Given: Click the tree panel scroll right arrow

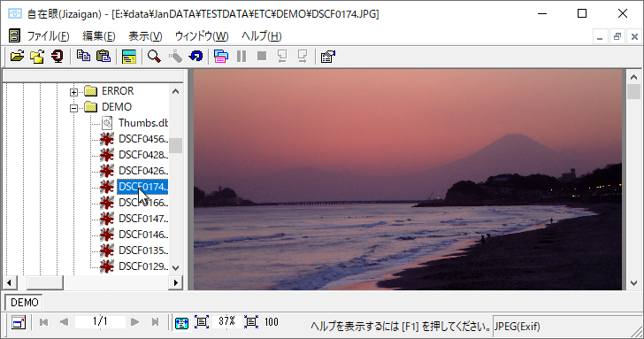Looking at the screenshot, I should point(176,282).
